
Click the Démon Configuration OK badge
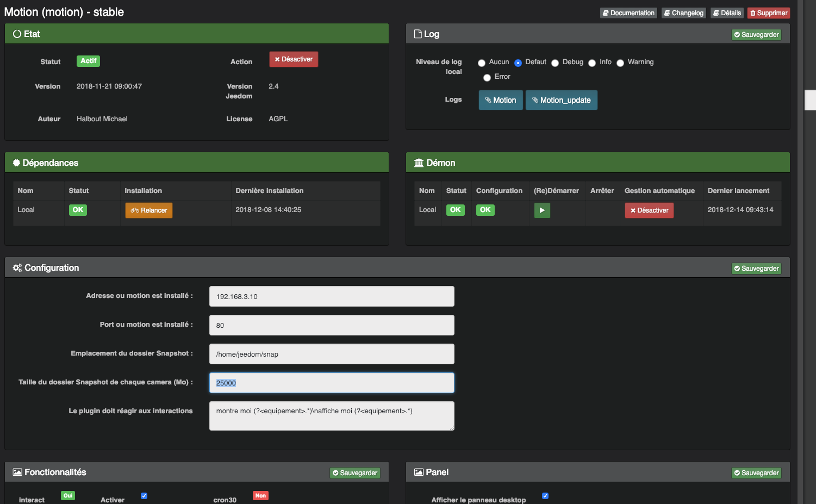[x=485, y=210]
